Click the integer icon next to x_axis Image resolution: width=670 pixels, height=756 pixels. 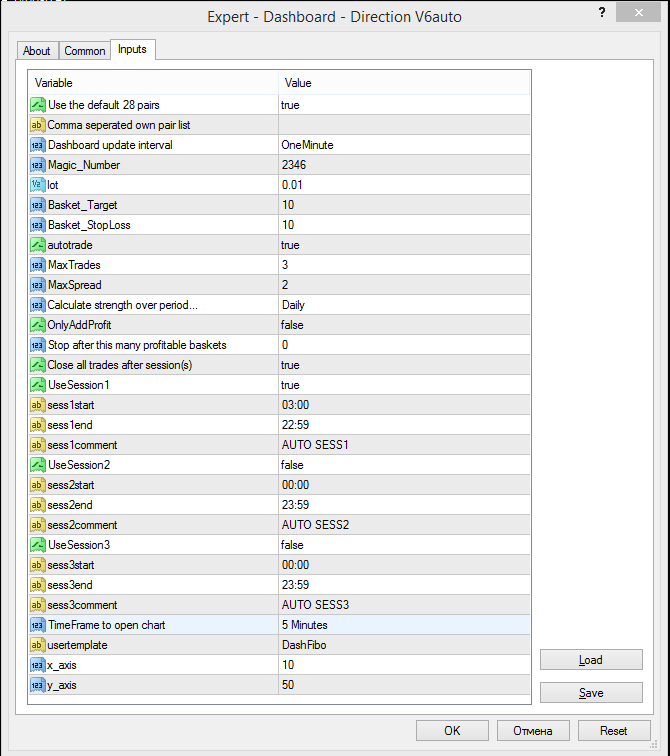pyautogui.click(x=37, y=665)
